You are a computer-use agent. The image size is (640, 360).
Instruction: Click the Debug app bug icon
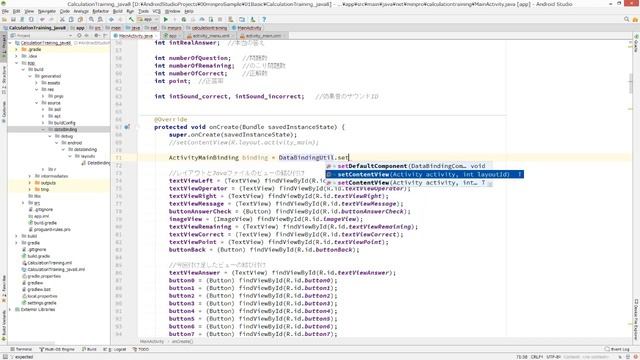184,19
